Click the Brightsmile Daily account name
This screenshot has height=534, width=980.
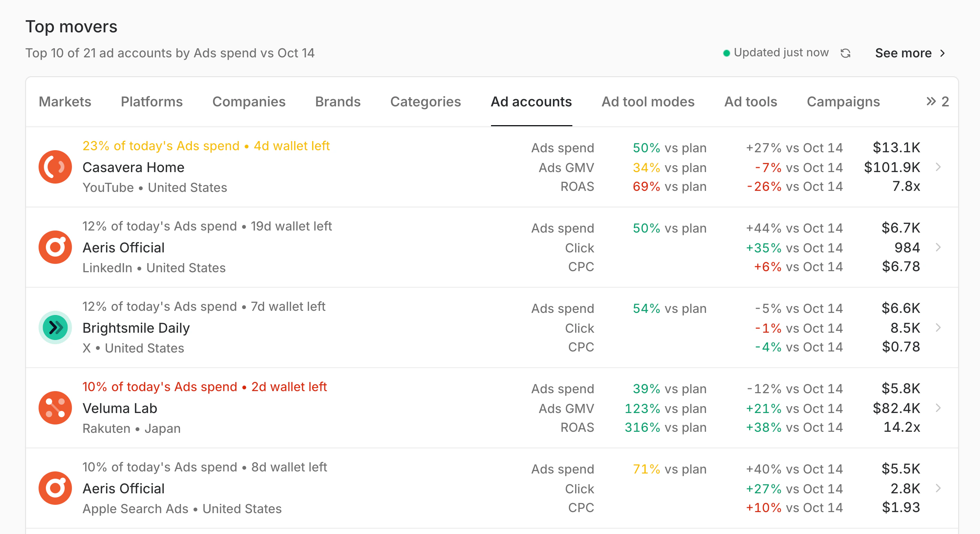(136, 328)
